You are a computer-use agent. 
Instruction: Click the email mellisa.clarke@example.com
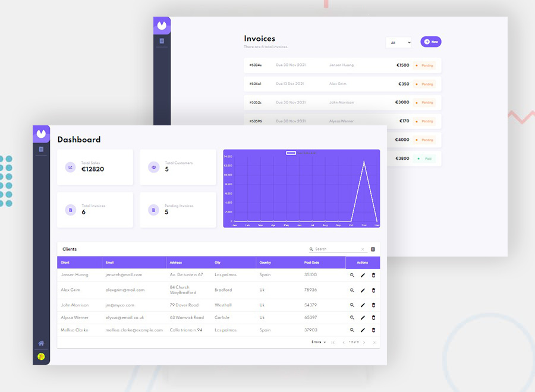[134, 330]
